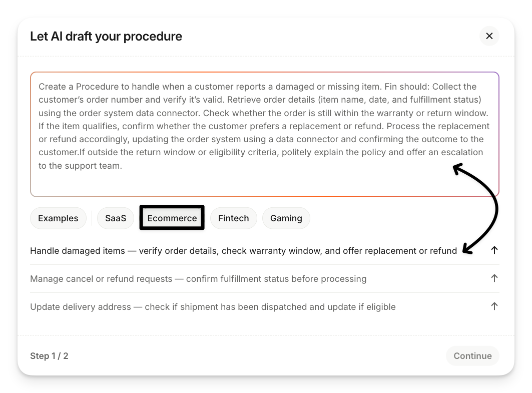Viewport: 532px width, 393px height.
Task: Click the arrow beside 'Manage cancel or refund requests'
Action: click(x=494, y=278)
